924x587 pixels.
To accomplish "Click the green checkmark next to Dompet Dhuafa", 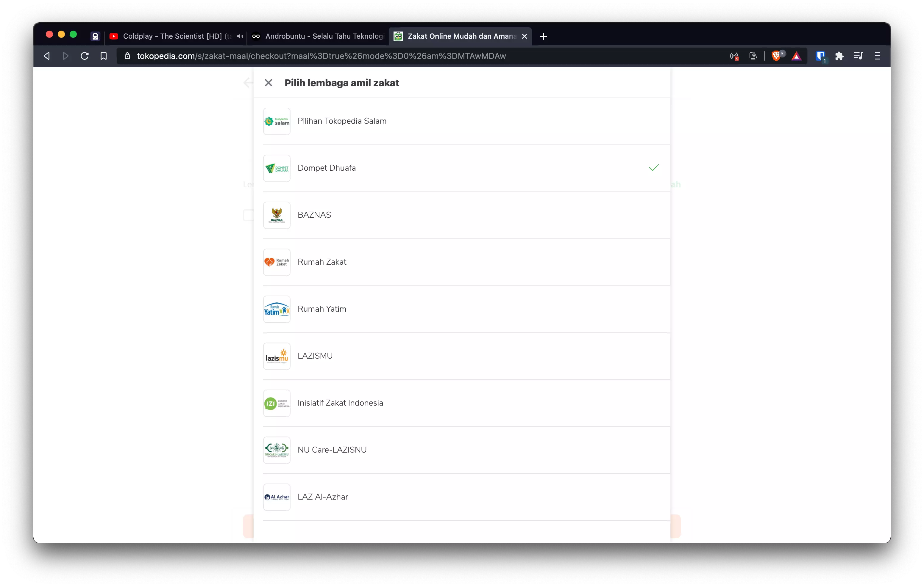I will point(653,167).
